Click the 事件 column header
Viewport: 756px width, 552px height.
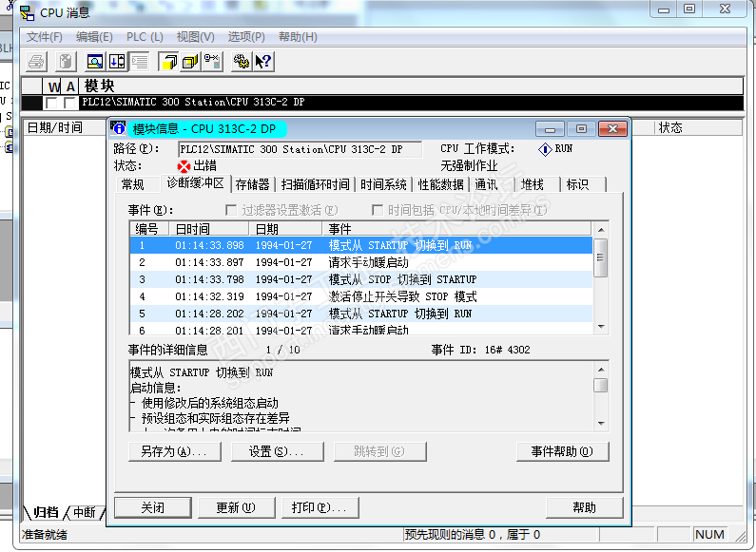tap(456, 229)
